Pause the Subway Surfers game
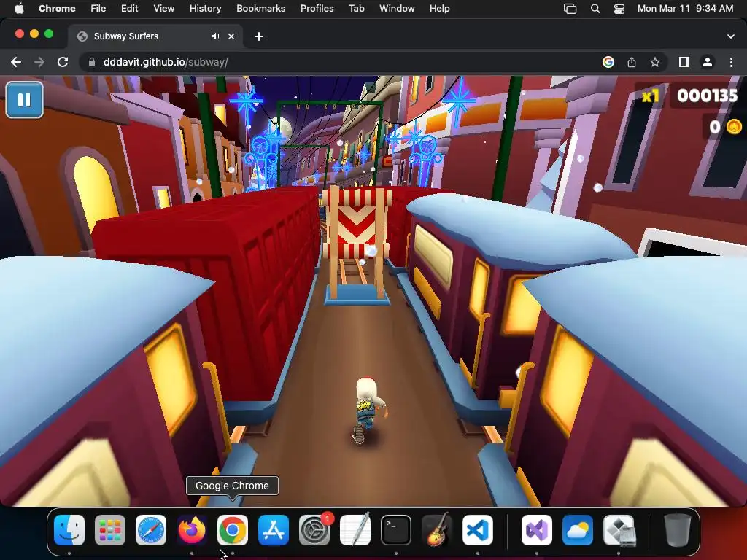The width and height of the screenshot is (747, 560). point(24,99)
